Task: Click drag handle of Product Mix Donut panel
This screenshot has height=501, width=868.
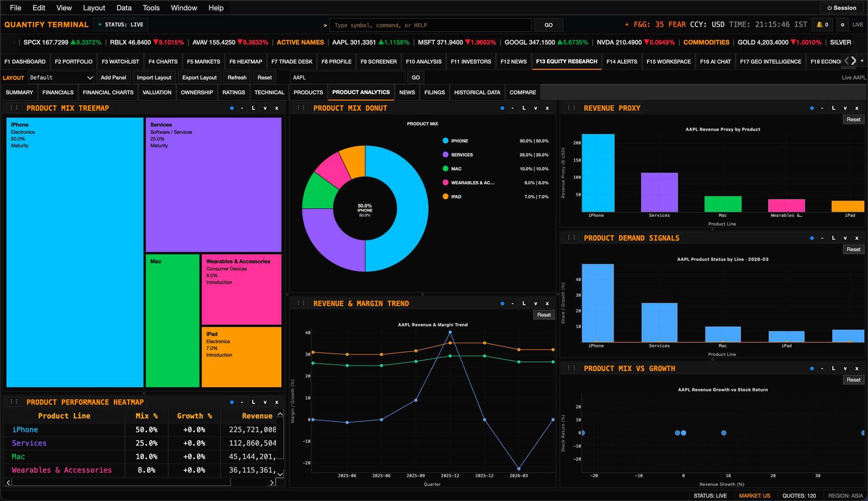Action: 301,108
